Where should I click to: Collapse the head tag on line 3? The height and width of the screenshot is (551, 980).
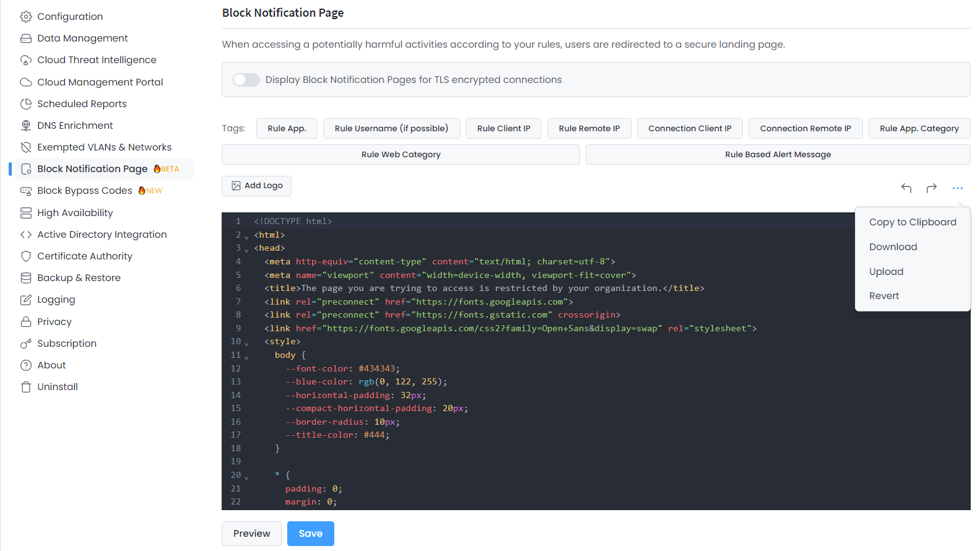pos(246,250)
